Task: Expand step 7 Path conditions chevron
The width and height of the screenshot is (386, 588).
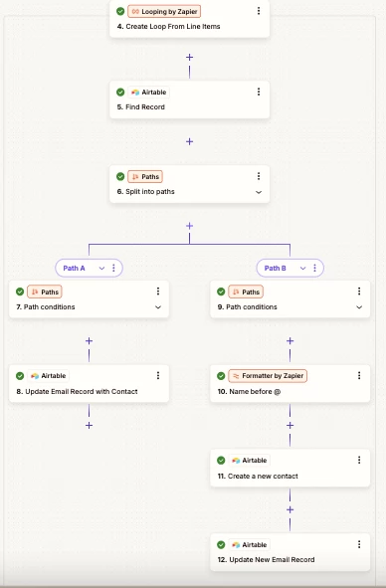Action: coord(158,307)
